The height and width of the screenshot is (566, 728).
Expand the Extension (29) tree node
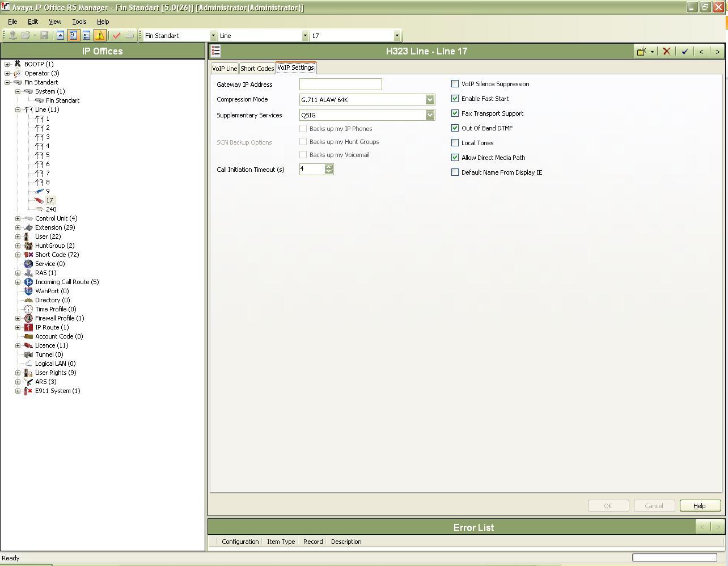coord(18,227)
